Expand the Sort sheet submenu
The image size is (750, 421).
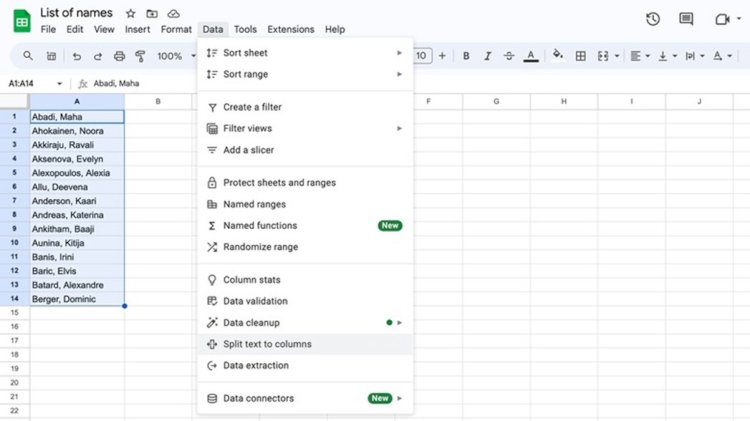pyautogui.click(x=305, y=53)
